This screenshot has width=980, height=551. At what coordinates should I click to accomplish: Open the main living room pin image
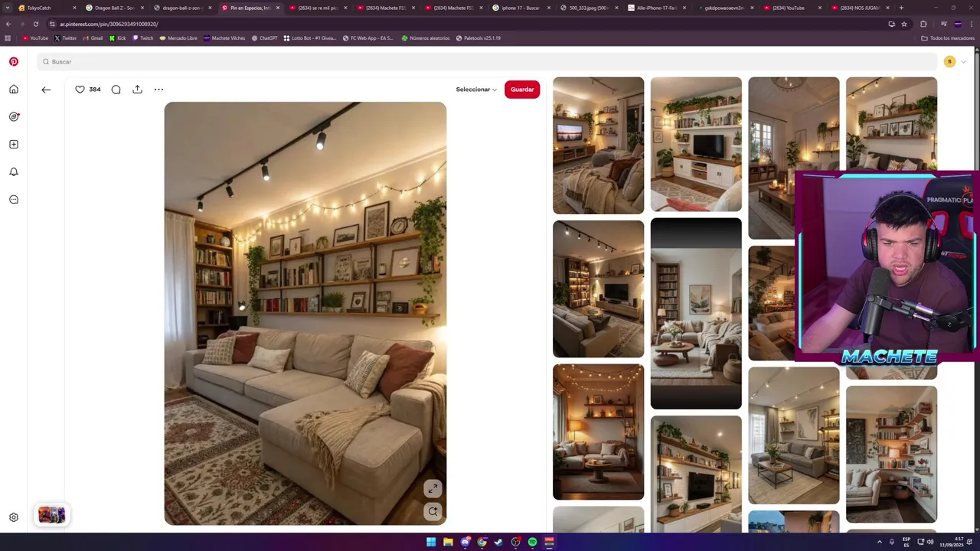(x=305, y=314)
